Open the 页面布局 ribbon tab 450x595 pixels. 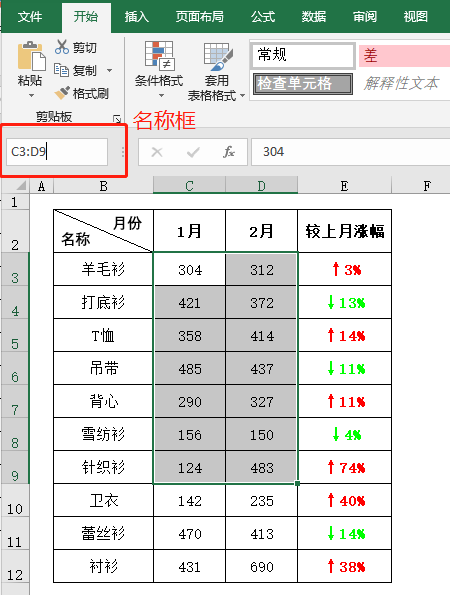click(200, 17)
